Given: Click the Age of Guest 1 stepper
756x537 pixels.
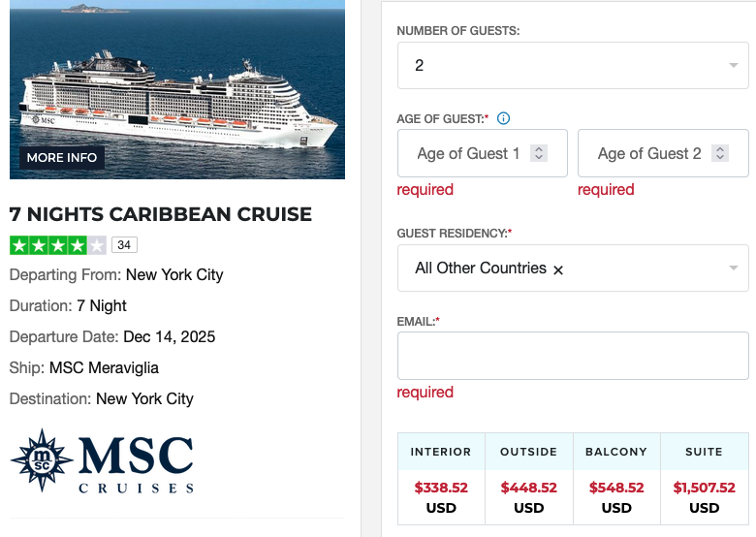Looking at the screenshot, I should pos(540,153).
